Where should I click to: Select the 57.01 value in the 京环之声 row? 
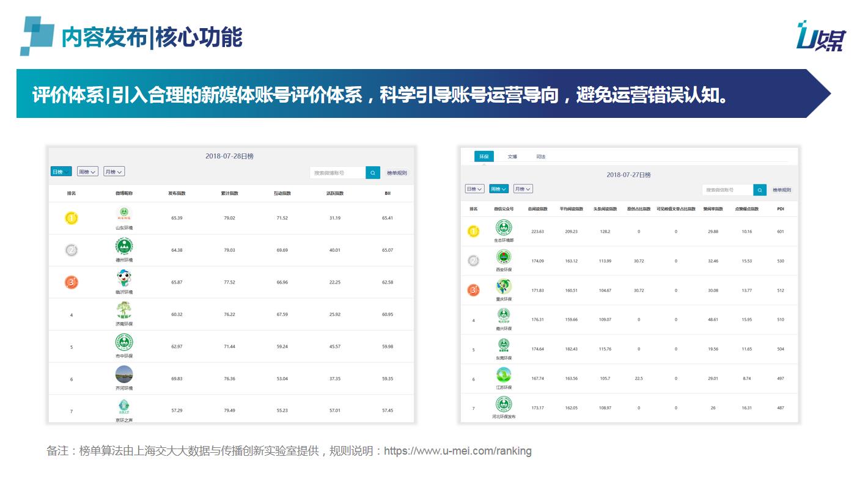334,411
